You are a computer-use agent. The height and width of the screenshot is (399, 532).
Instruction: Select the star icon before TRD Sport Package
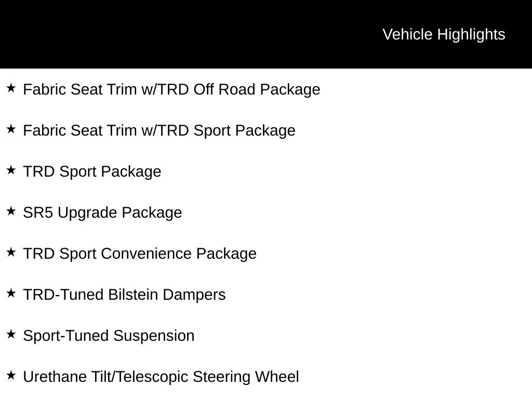coord(11,170)
